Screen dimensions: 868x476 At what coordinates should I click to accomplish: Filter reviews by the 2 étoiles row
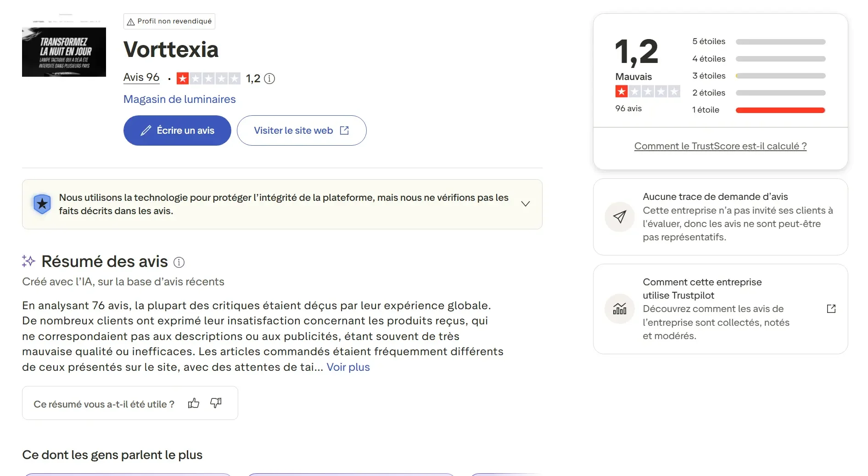pyautogui.click(x=758, y=93)
